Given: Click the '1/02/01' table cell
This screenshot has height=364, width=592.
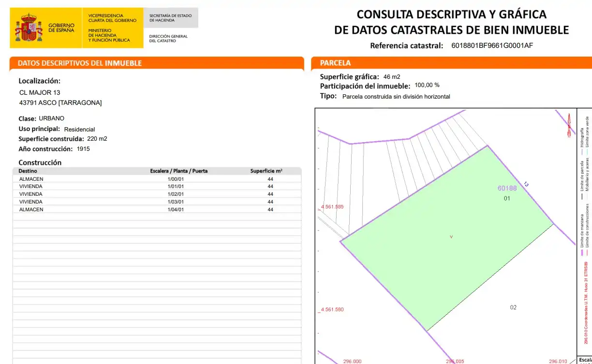Looking at the screenshot, I should pyautogui.click(x=176, y=194).
